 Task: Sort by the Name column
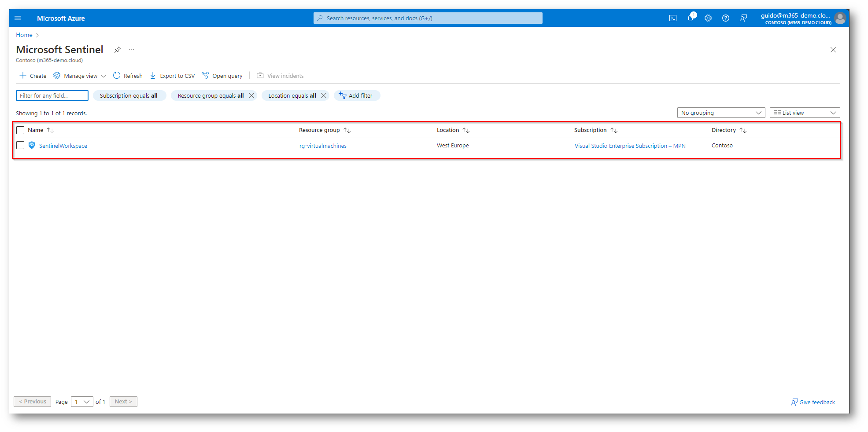click(40, 130)
